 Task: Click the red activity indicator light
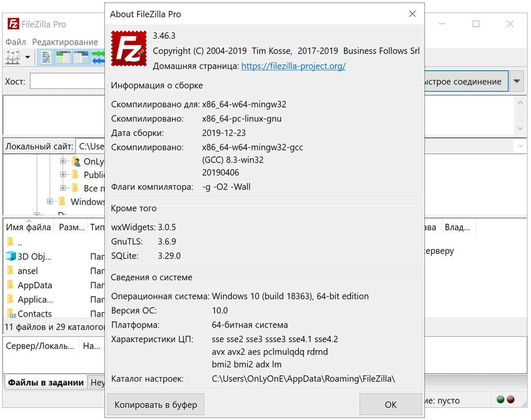[510, 400]
